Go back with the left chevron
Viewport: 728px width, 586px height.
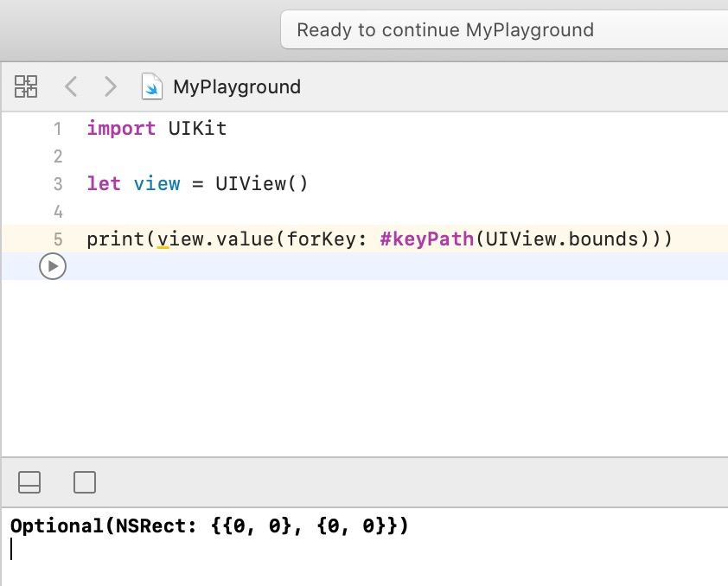[x=71, y=86]
